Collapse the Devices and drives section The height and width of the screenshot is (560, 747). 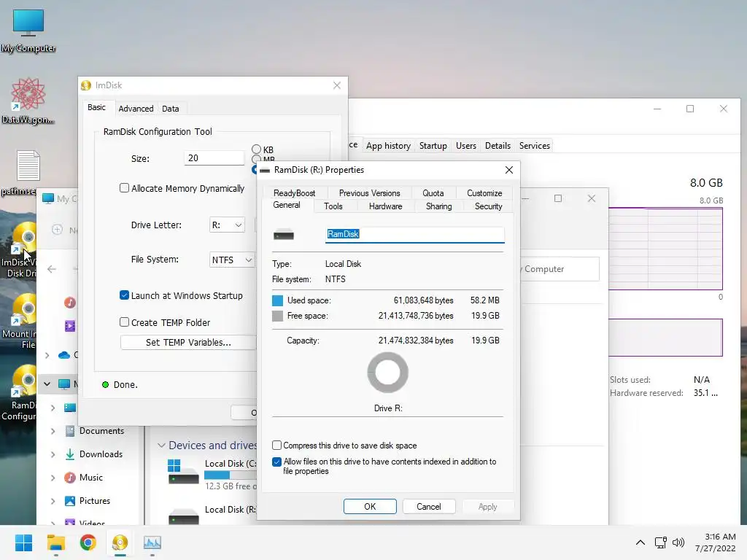tap(161, 446)
